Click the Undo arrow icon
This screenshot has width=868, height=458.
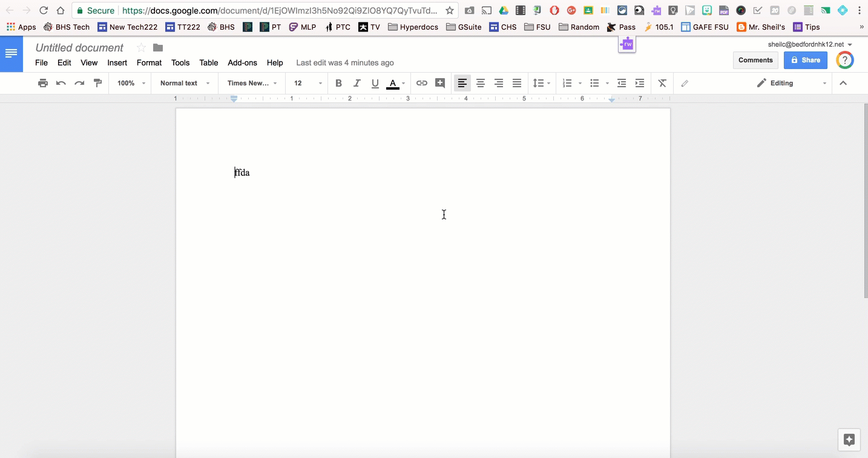(61, 83)
